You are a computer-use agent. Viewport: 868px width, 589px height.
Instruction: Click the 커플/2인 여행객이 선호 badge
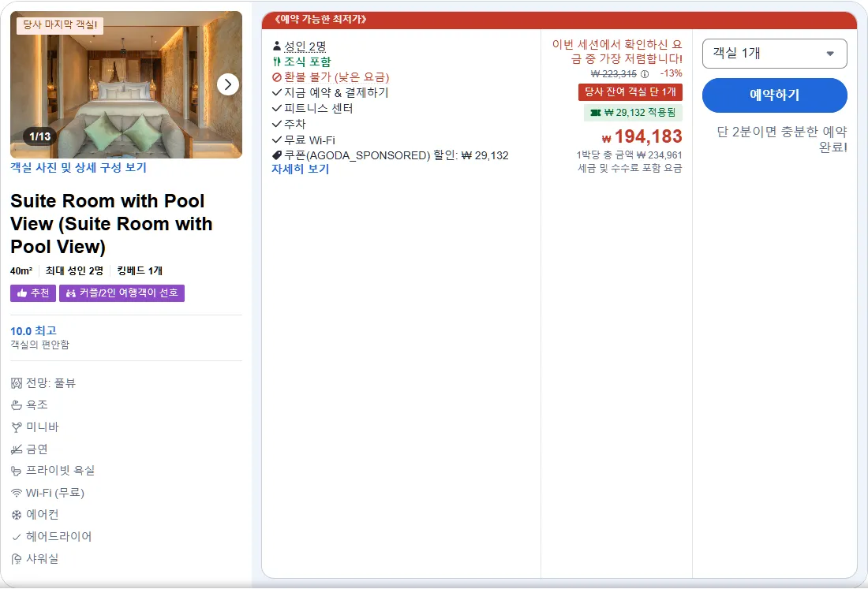(x=122, y=293)
